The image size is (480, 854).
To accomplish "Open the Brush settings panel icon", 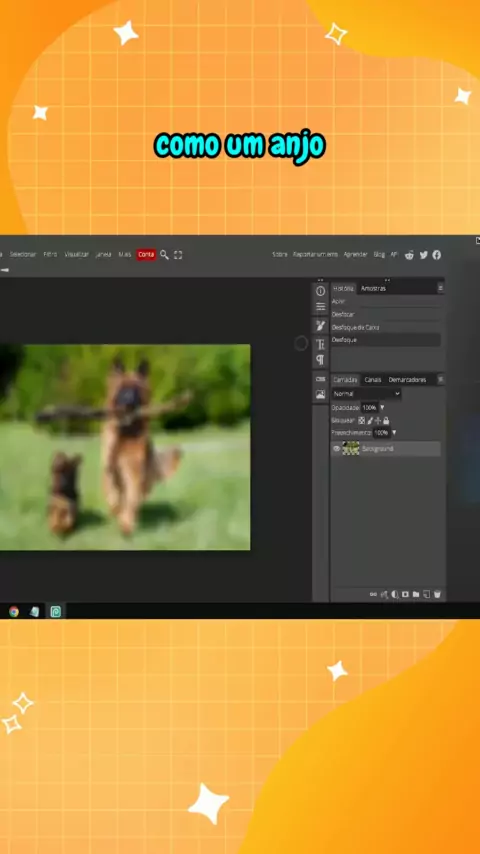I will point(320,326).
